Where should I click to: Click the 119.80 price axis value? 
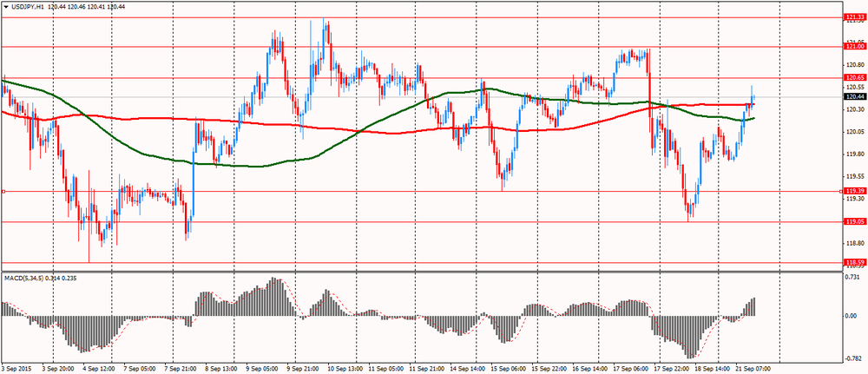point(855,154)
